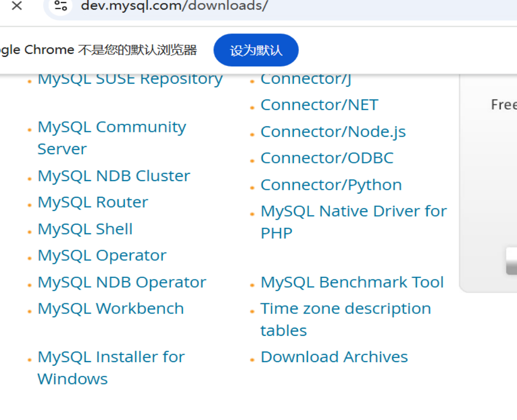The width and height of the screenshot is (517, 420).
Task: Click the Download Archives link
Action: click(334, 357)
